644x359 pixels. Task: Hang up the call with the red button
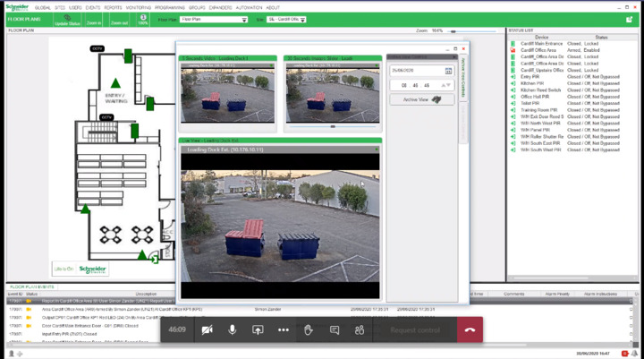470,329
